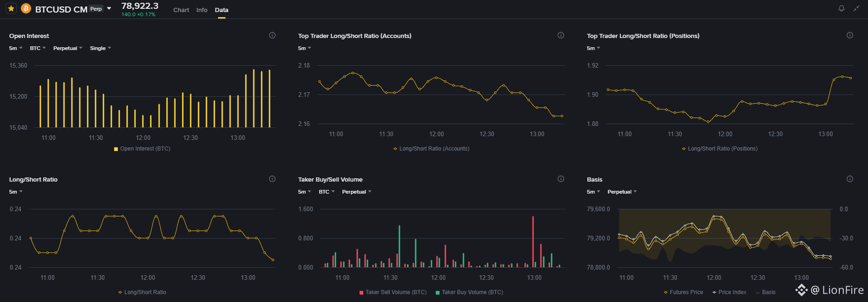Viewport: 868px width, 302px height.
Task: Switch to the Chart tab
Action: click(x=181, y=10)
